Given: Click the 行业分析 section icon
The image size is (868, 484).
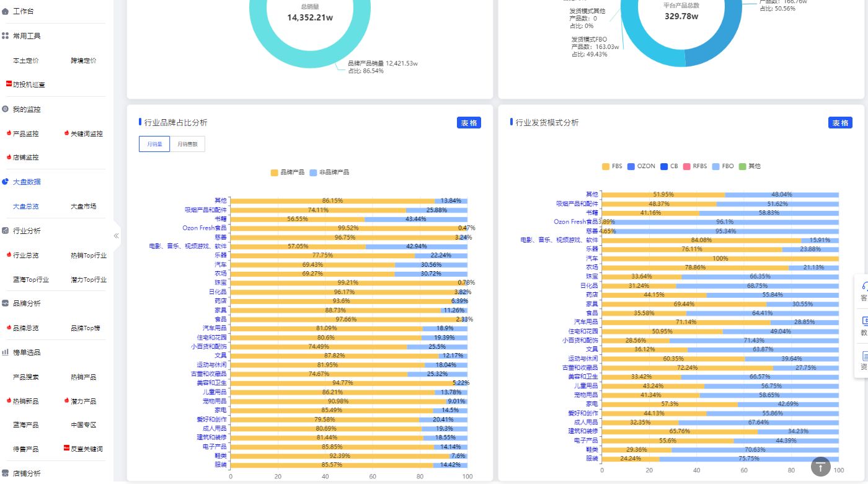Looking at the screenshot, I should click(6, 231).
